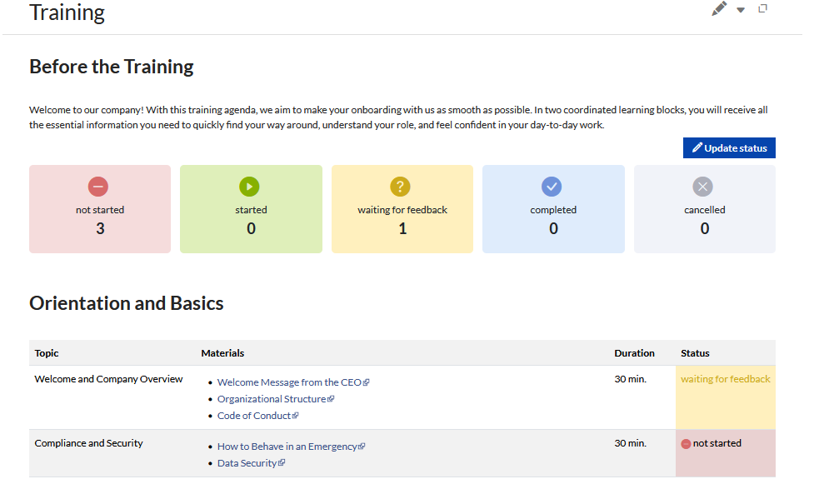Open How to Behave in an Emergency link

(x=287, y=447)
